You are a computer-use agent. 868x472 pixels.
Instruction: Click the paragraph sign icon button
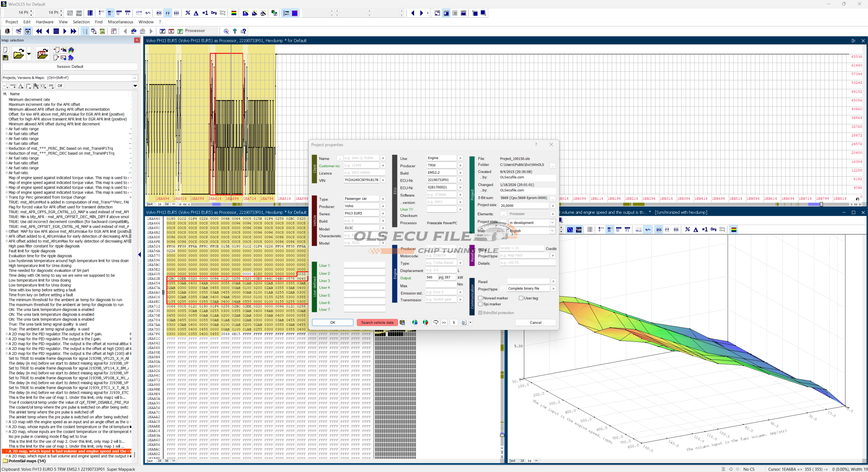point(454,322)
